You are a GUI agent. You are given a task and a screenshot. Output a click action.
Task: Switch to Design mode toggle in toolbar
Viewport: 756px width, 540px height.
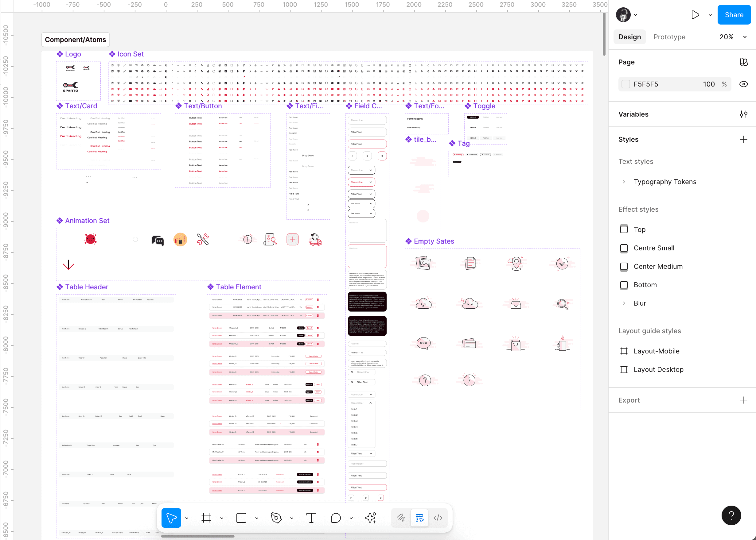(x=419, y=518)
